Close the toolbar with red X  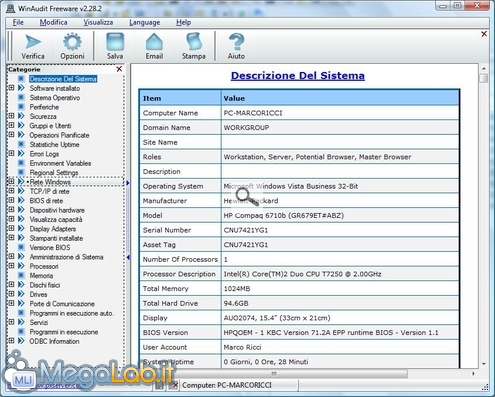[484, 34]
